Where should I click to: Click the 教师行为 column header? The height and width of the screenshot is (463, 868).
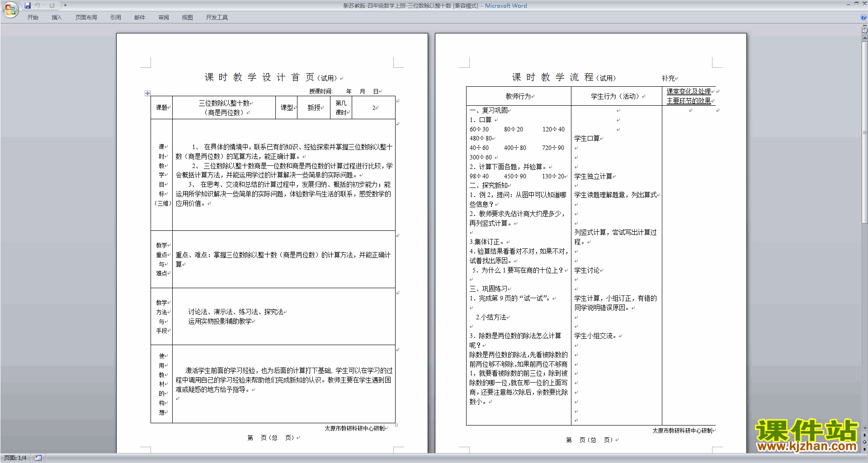pyautogui.click(x=519, y=96)
